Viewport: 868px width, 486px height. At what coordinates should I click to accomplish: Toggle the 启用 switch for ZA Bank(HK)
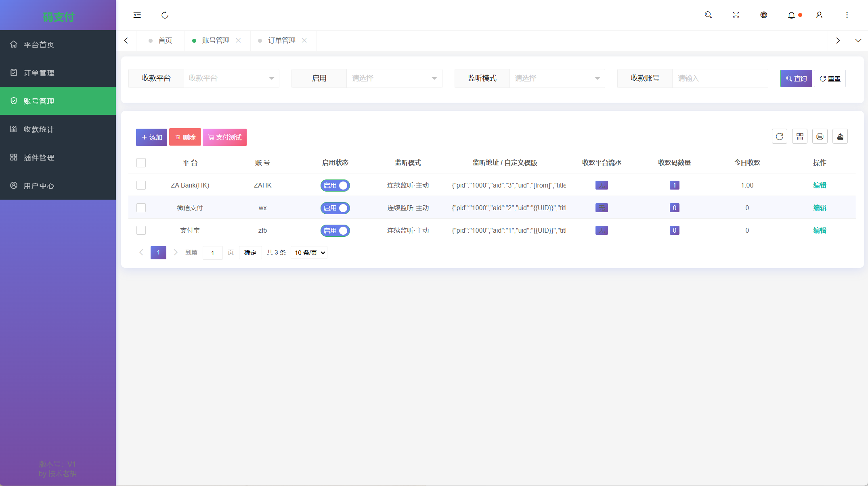tap(335, 186)
